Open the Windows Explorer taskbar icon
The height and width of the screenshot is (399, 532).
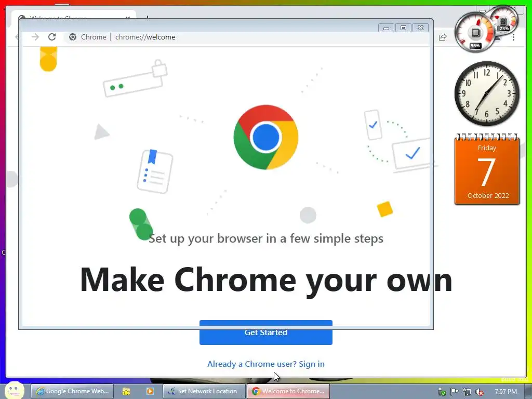pos(126,391)
